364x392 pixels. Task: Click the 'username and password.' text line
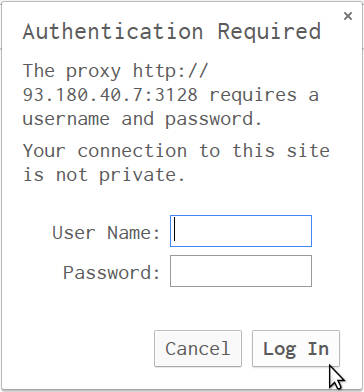coord(142,119)
